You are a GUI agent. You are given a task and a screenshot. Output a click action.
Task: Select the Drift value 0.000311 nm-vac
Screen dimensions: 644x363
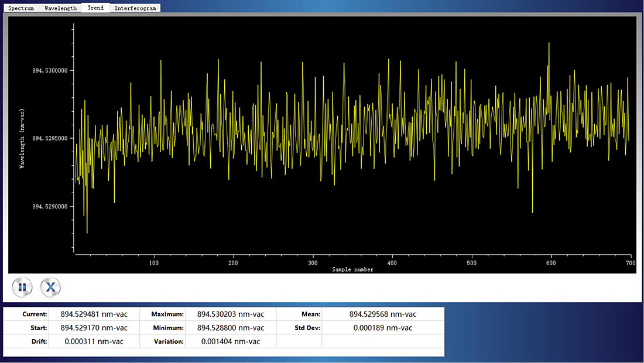coord(94,341)
